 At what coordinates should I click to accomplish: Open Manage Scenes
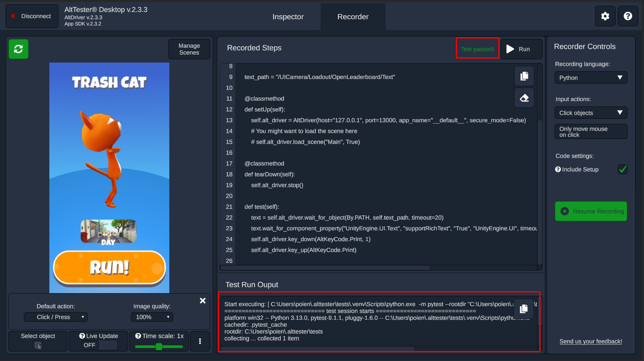(189, 49)
